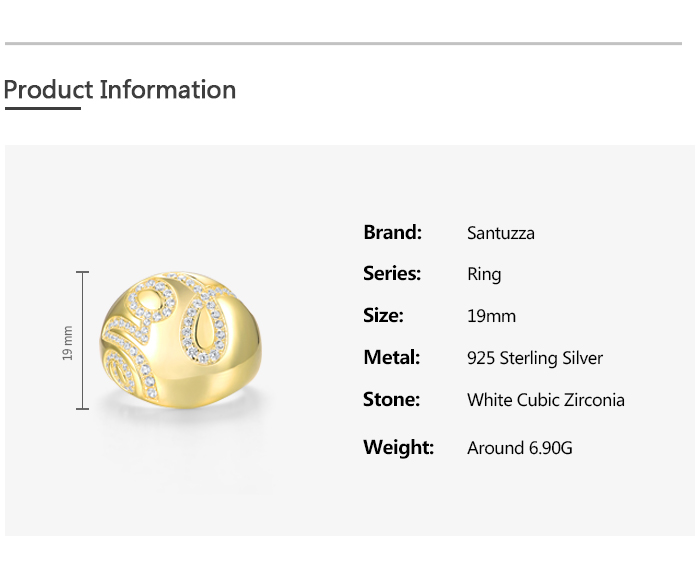Click 925 Sterling Silver text

point(535,358)
